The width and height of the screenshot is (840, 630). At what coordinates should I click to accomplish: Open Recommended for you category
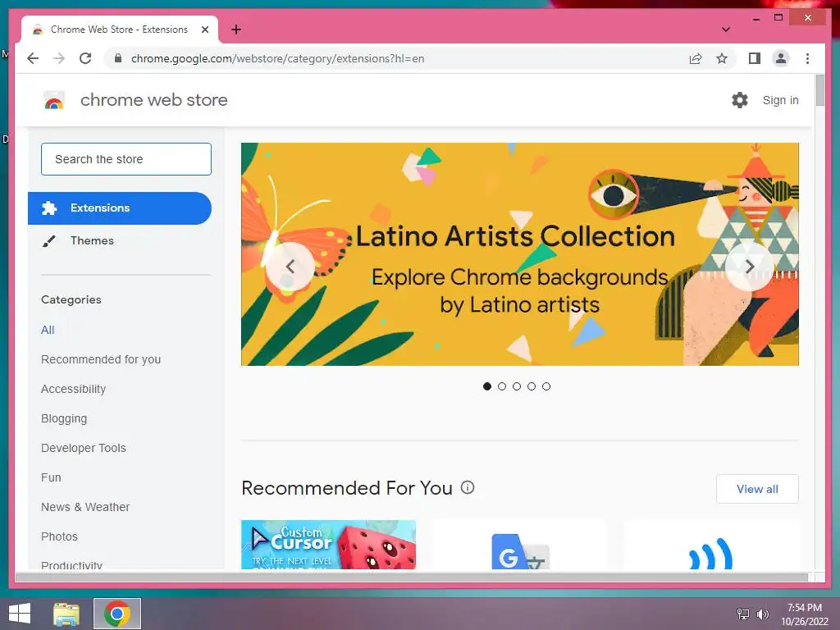click(x=101, y=359)
